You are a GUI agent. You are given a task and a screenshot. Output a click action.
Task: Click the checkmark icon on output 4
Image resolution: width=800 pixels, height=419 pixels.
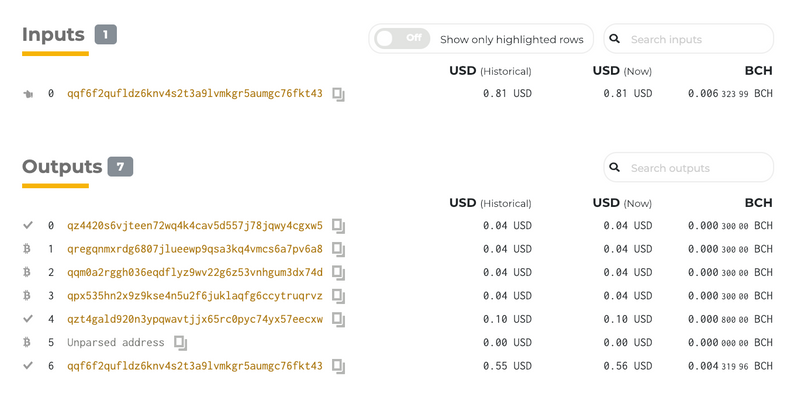pos(28,319)
